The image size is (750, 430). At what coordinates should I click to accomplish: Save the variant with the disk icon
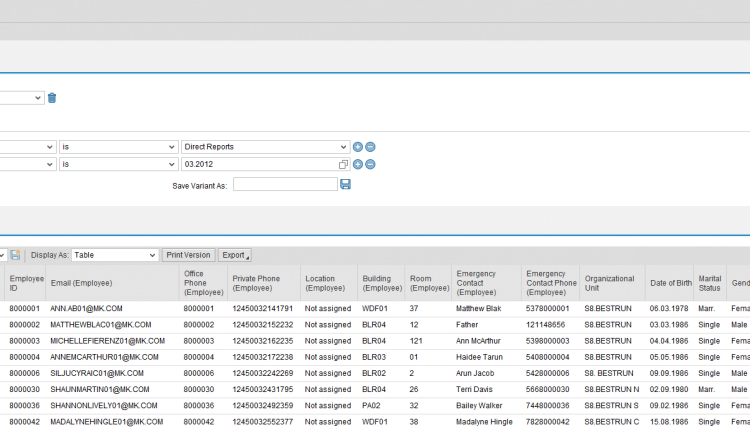pyautogui.click(x=345, y=184)
